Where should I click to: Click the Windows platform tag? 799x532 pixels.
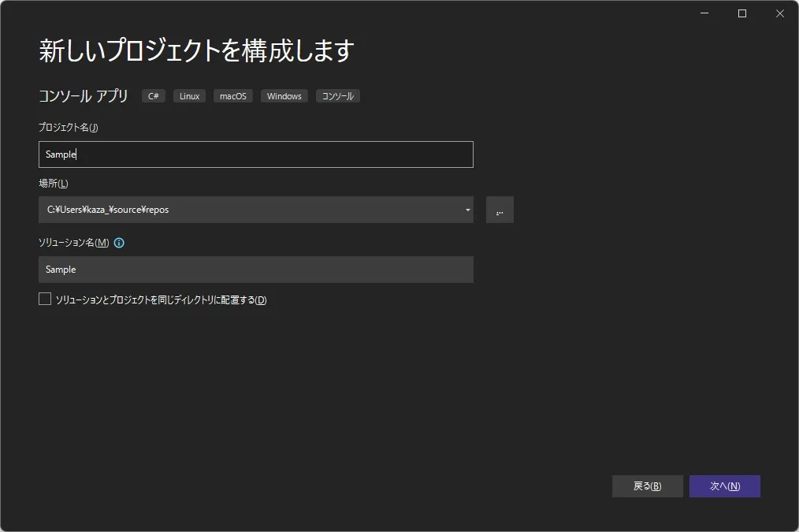click(284, 95)
